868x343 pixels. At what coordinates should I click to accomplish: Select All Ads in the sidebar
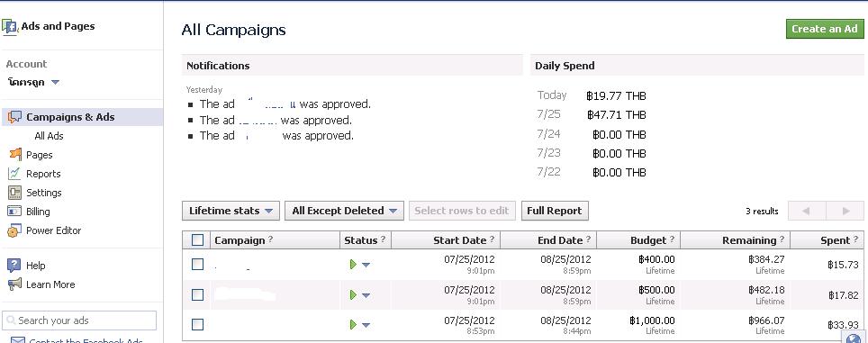coord(49,136)
